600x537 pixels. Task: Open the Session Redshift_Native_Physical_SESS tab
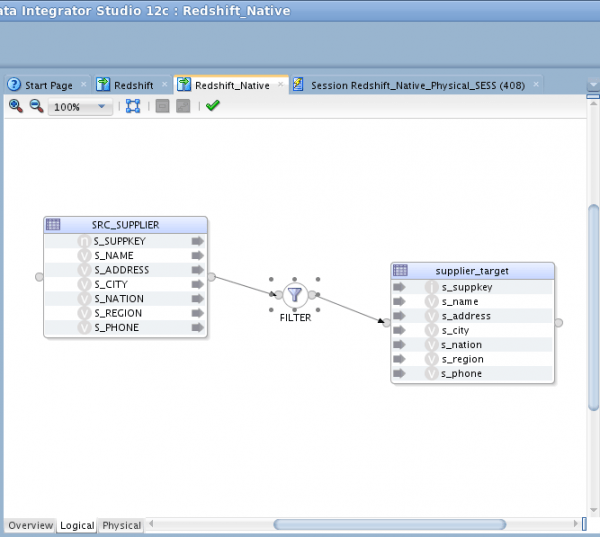[410, 86]
